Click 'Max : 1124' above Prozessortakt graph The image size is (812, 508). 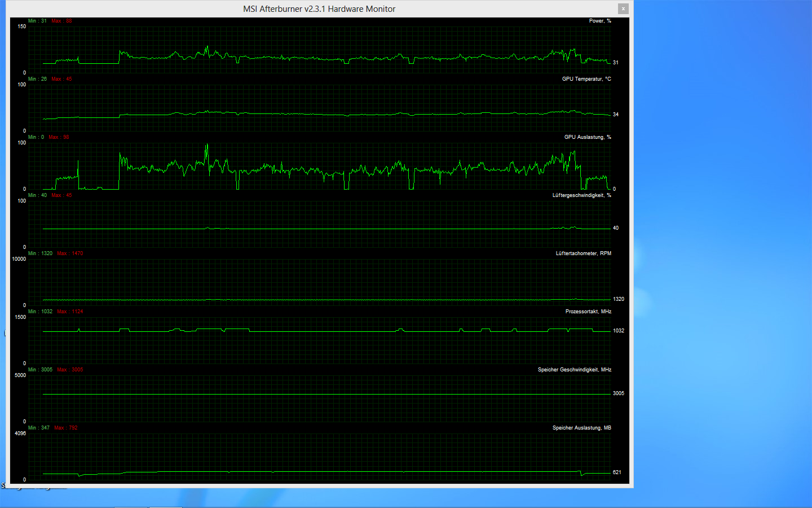pos(70,312)
